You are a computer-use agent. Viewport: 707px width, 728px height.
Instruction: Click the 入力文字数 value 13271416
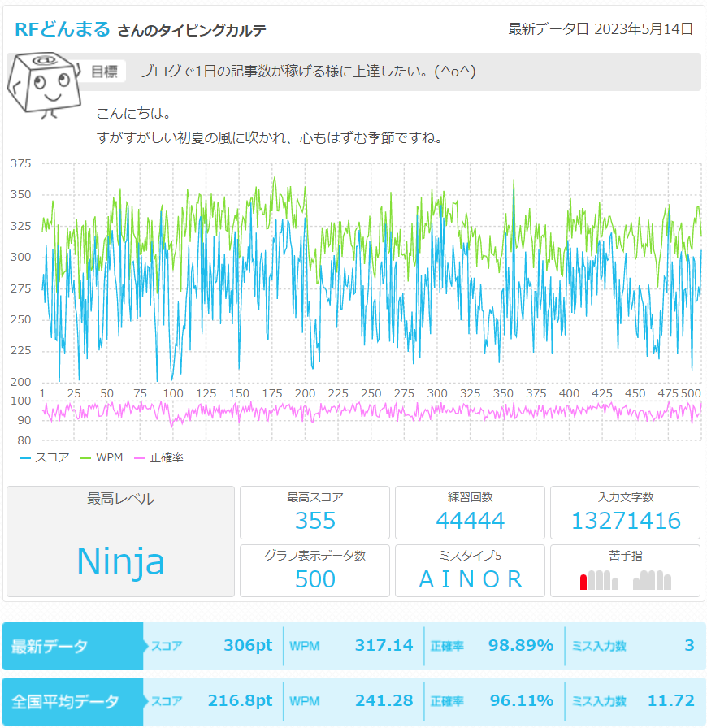[x=626, y=521]
